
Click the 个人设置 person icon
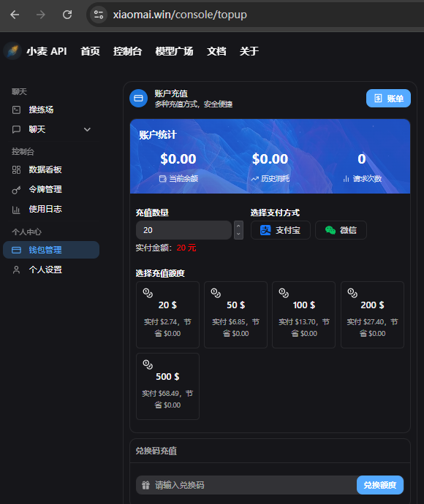16,270
